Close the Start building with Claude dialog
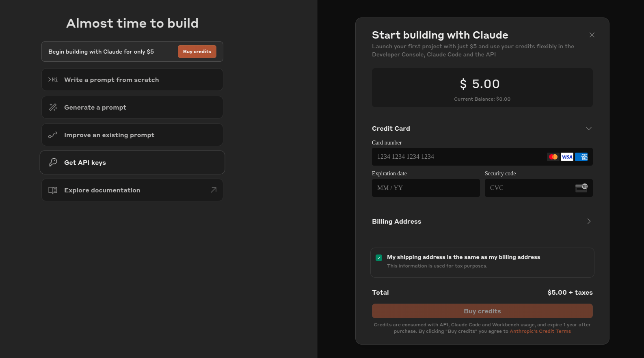Image resolution: width=644 pixels, height=358 pixels. click(592, 35)
